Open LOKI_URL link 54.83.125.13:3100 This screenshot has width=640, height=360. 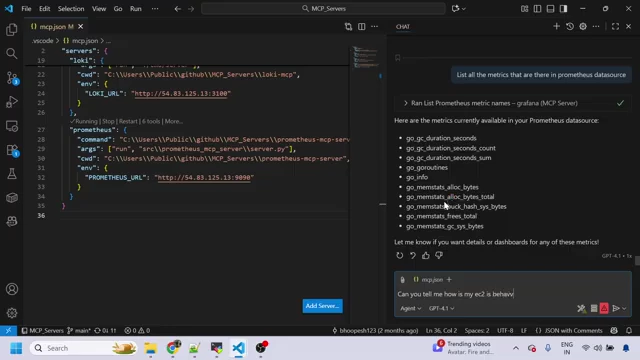click(x=181, y=93)
